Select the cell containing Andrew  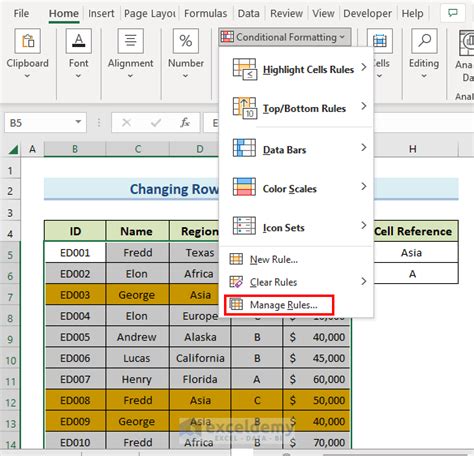pyautogui.click(x=137, y=337)
